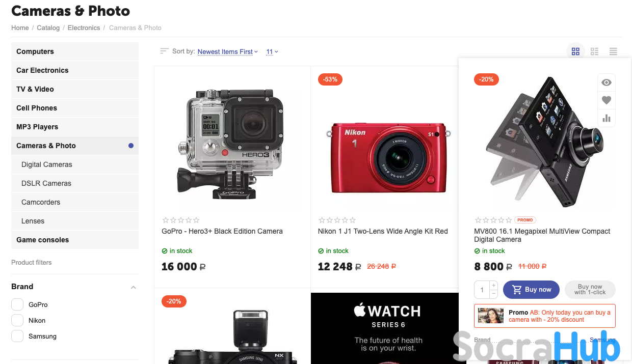This screenshot has height=364, width=632.
Task: Switch to compact table view icon
Action: coord(613,51)
